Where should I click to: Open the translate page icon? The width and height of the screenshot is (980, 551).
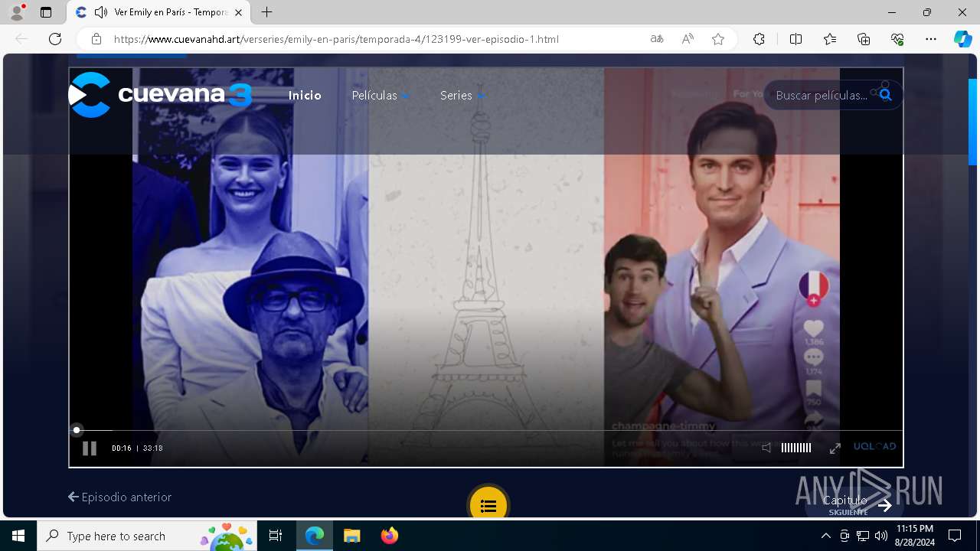[x=657, y=39]
